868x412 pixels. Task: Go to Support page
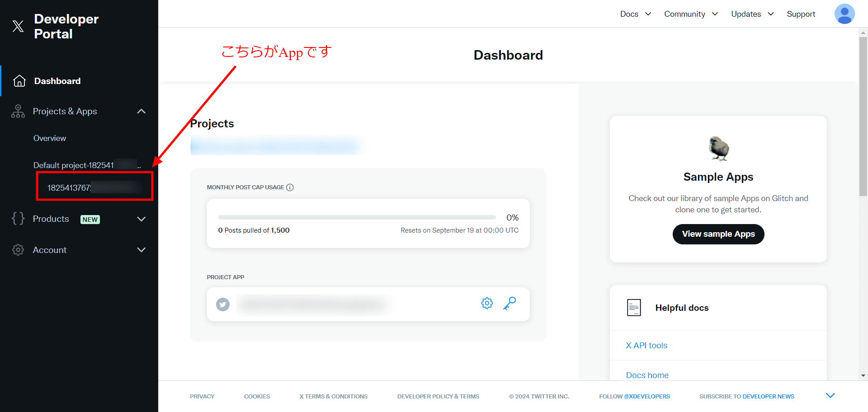tap(801, 14)
